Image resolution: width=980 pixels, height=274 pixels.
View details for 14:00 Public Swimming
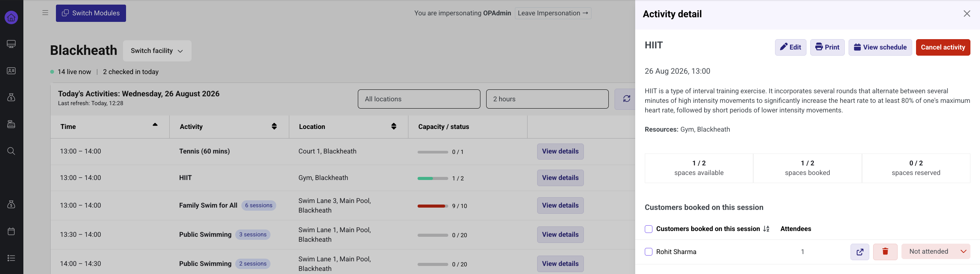[560, 264]
